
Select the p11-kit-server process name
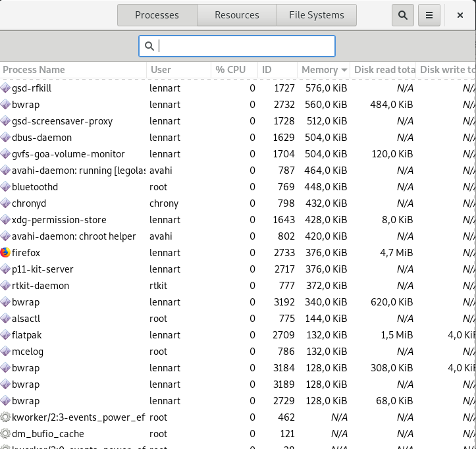click(43, 269)
